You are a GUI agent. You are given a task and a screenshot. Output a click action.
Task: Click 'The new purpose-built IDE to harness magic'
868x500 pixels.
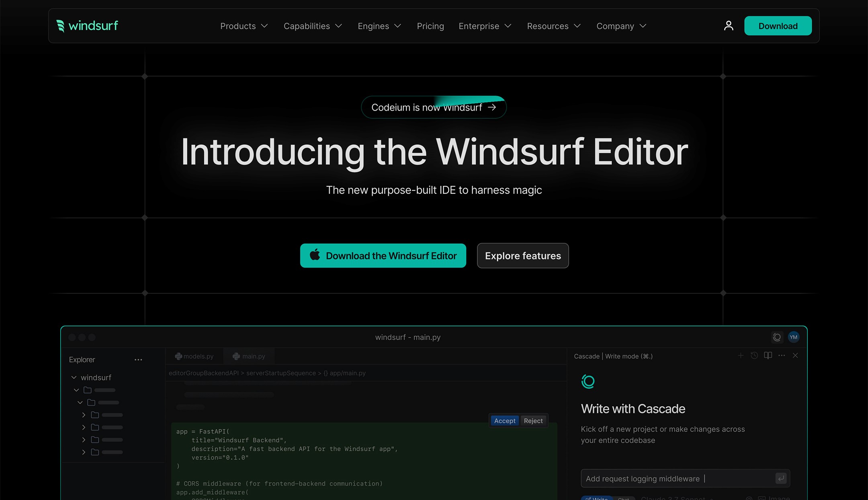coord(434,190)
